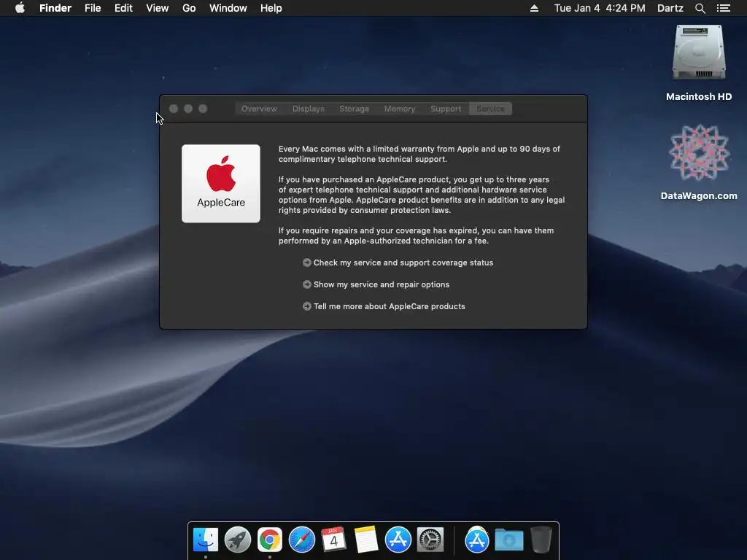Open Spotlight search magnifier icon
The height and width of the screenshot is (560, 747).
click(700, 8)
